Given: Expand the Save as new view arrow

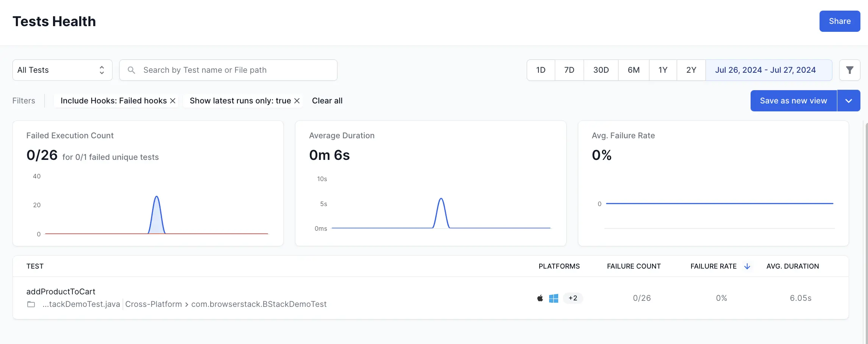Looking at the screenshot, I should 848,101.
